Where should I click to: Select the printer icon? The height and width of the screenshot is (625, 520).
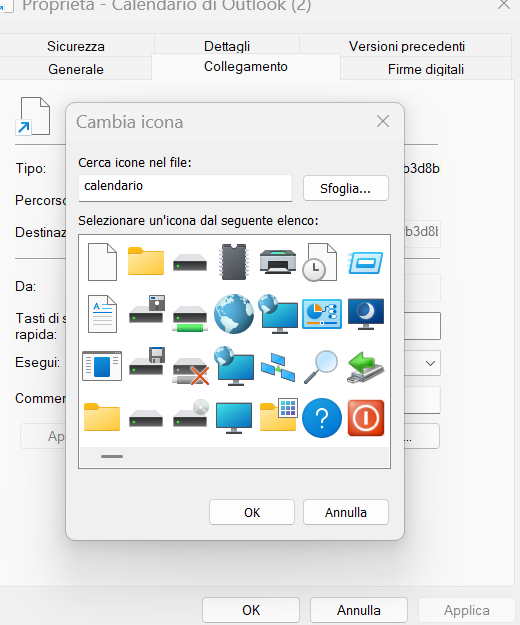[x=278, y=261]
